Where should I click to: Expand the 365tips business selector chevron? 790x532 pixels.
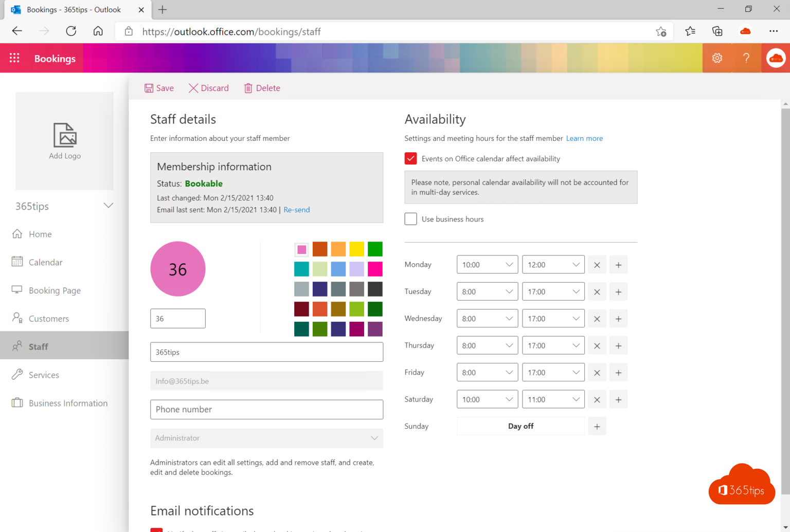(x=108, y=206)
